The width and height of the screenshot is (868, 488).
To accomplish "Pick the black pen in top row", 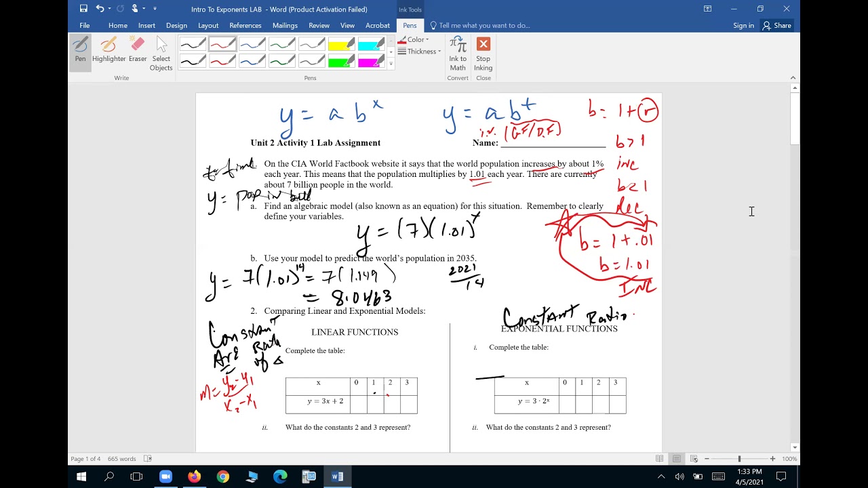I will [193, 45].
